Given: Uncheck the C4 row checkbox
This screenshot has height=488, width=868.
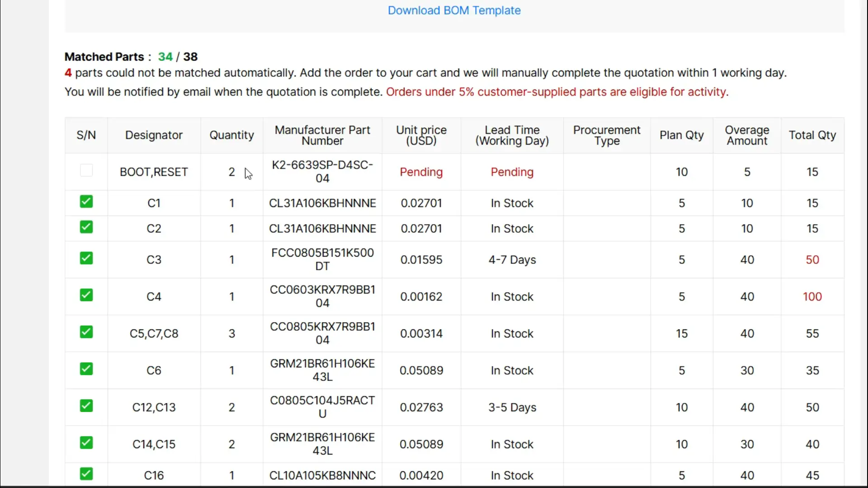Looking at the screenshot, I should pyautogui.click(x=86, y=295).
